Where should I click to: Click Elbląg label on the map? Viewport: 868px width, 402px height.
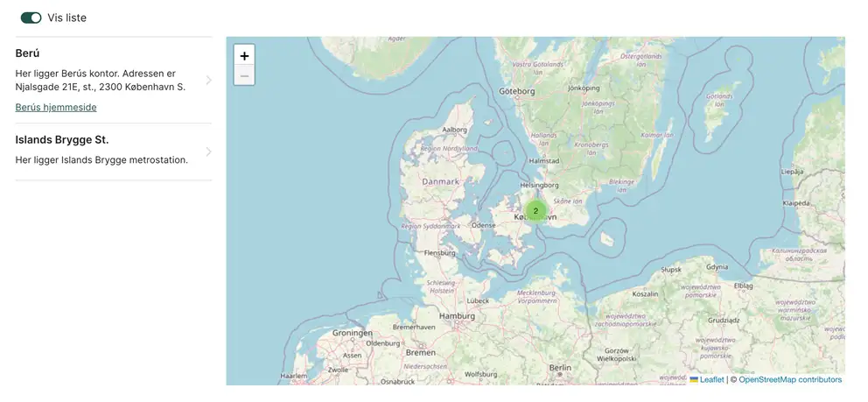coord(744,286)
